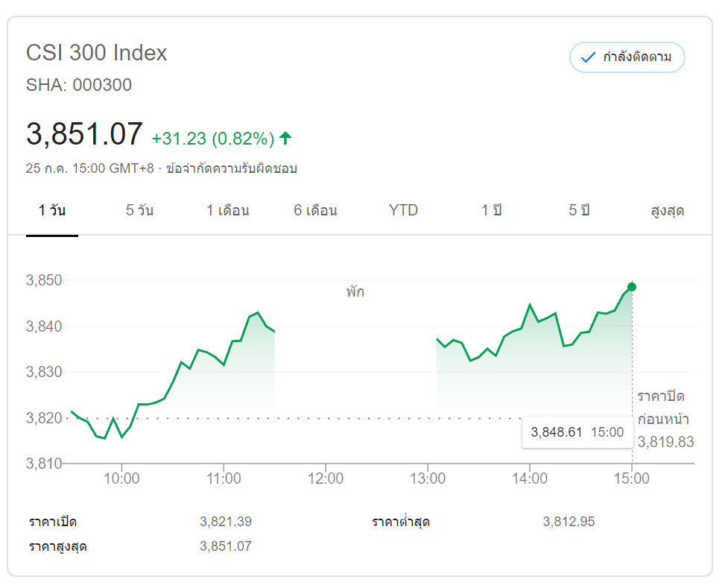Image resolution: width=722 pixels, height=588 pixels.
Task: Switch to the 5 วัน tab
Action: [x=139, y=210]
